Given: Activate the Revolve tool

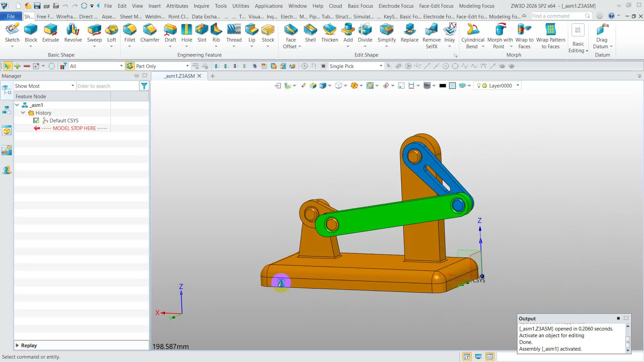Looking at the screenshot, I should (x=73, y=34).
